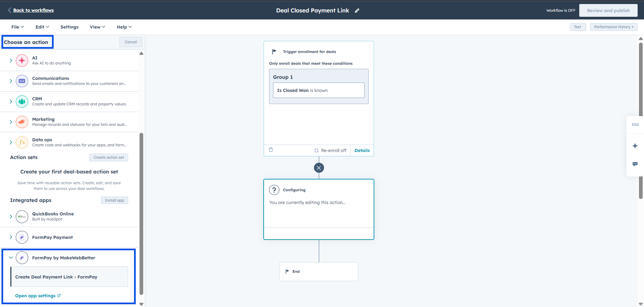Expand the Data ops category chevron

click(x=11, y=142)
